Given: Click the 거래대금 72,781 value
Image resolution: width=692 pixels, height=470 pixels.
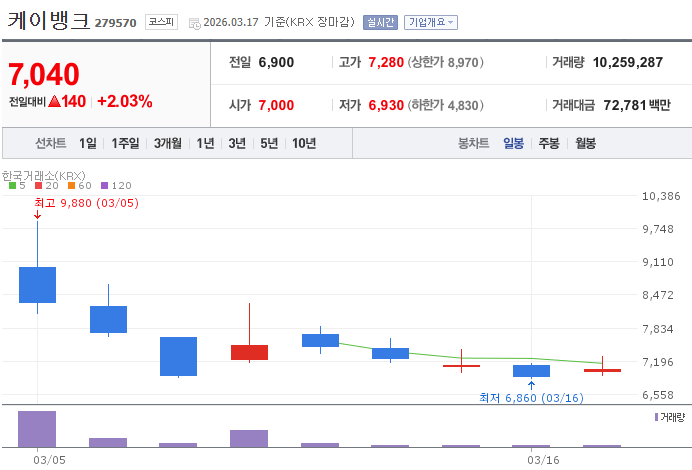Looking at the screenshot, I should tap(625, 105).
